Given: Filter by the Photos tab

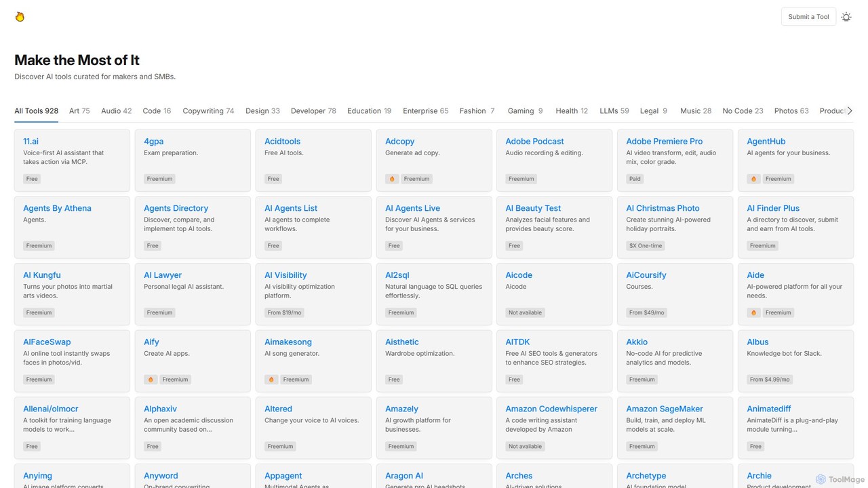Looking at the screenshot, I should (x=791, y=111).
